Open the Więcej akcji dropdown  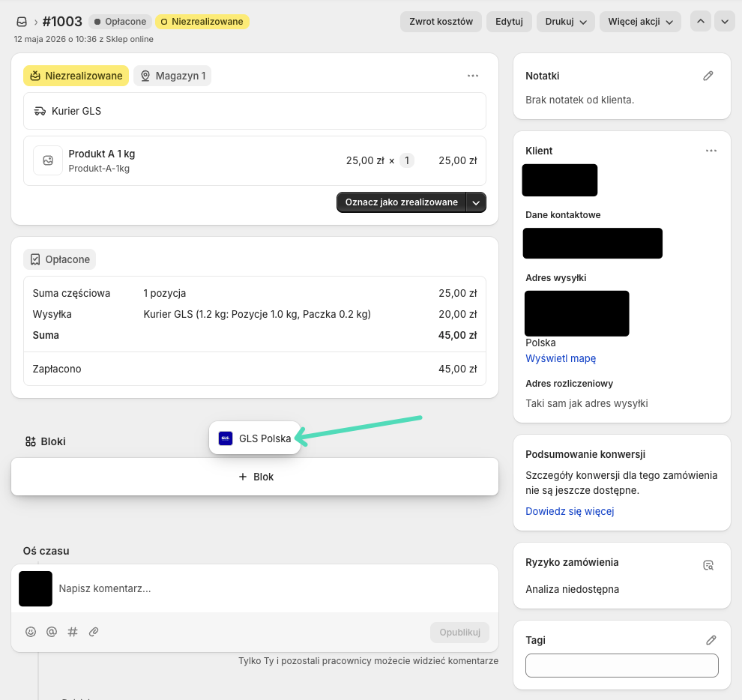(640, 22)
